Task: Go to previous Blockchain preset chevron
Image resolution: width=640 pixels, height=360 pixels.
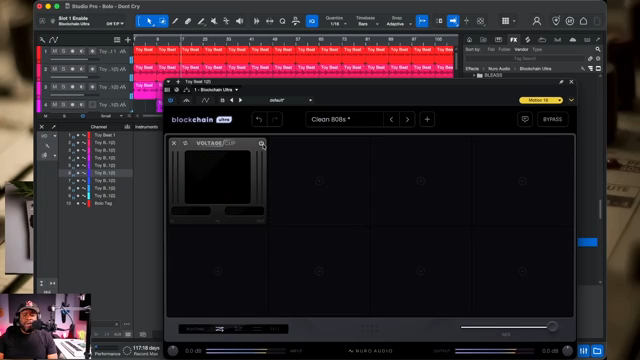Action: tap(391, 120)
